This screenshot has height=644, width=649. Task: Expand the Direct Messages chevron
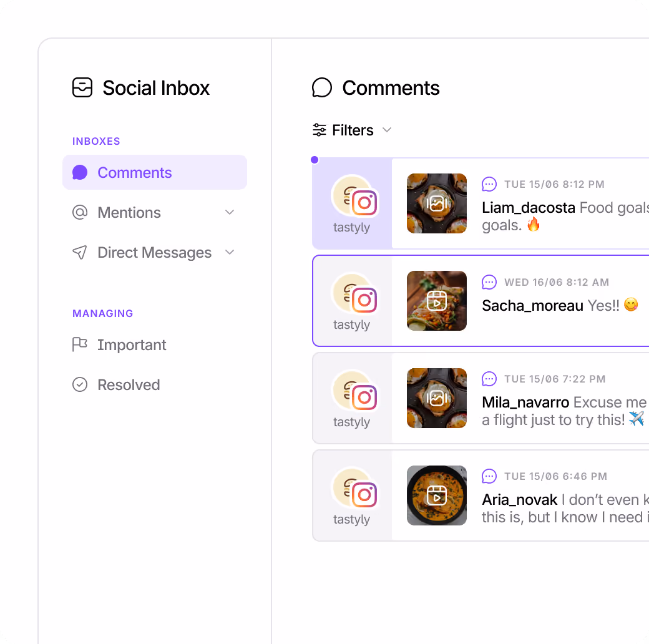click(230, 252)
